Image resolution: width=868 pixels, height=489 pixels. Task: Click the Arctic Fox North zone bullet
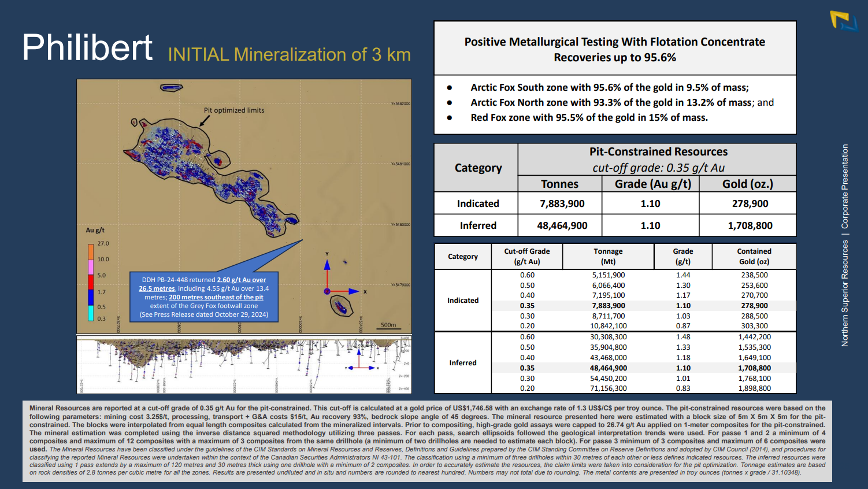[x=622, y=102]
